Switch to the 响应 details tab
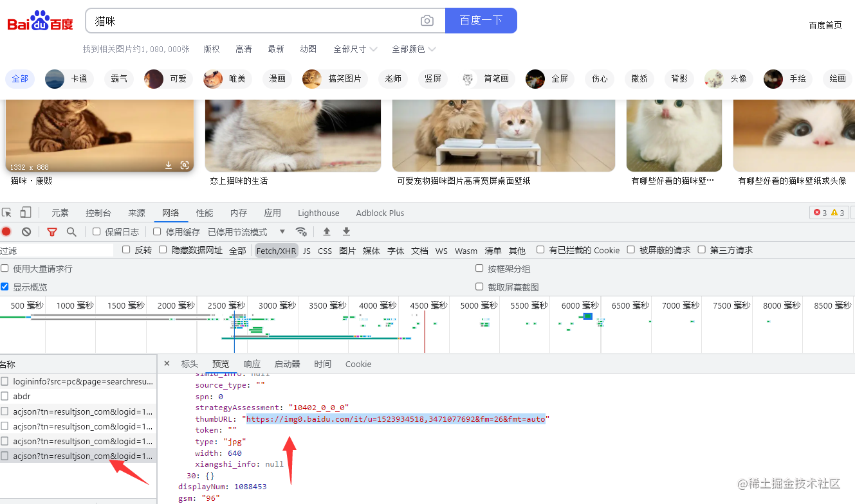Image resolution: width=855 pixels, height=504 pixels. [252, 364]
